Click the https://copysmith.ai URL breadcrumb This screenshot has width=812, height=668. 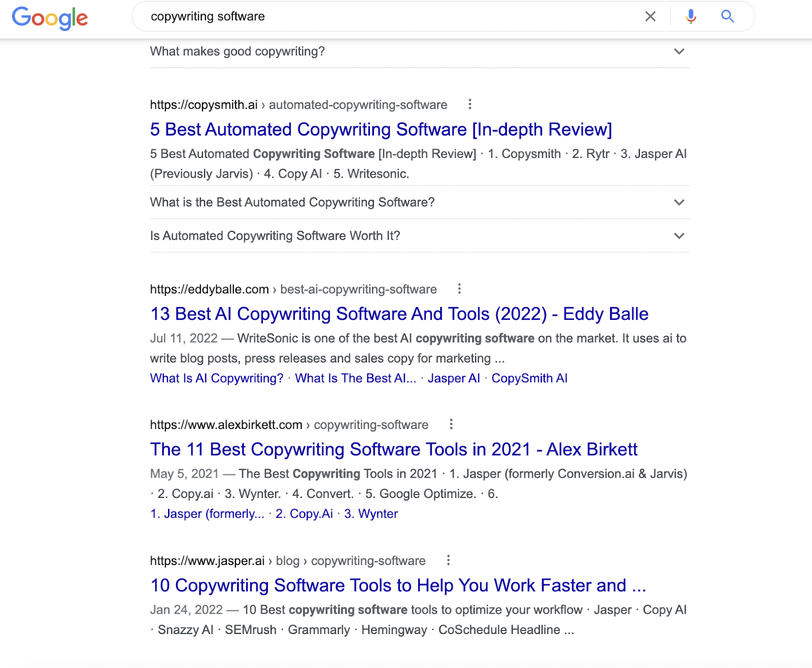point(298,105)
